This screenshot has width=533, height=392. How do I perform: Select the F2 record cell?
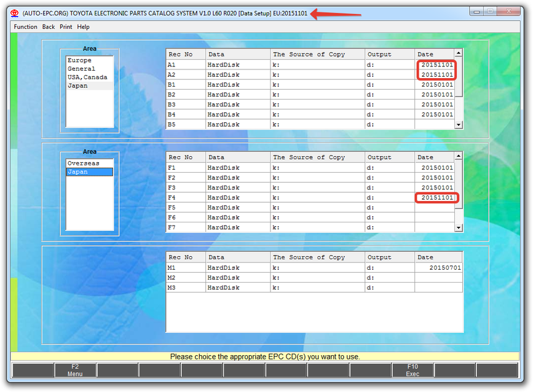[186, 178]
